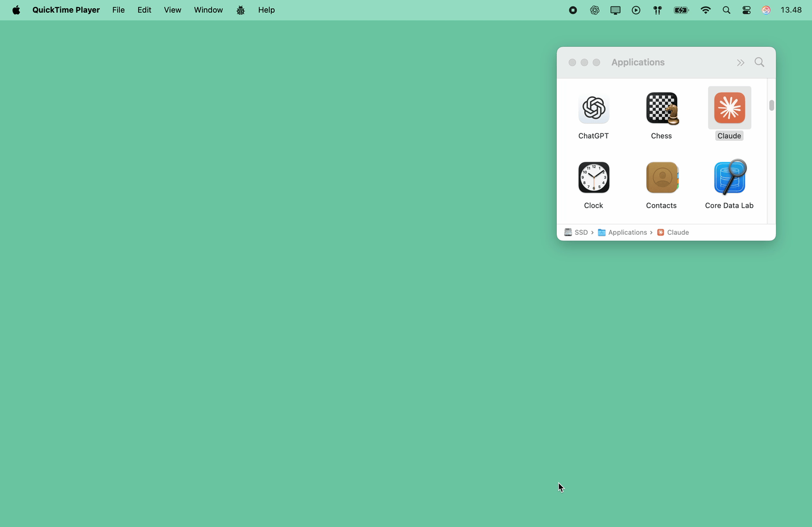This screenshot has height=527, width=812.
Task: Open the Apple menu
Action: click(x=16, y=10)
